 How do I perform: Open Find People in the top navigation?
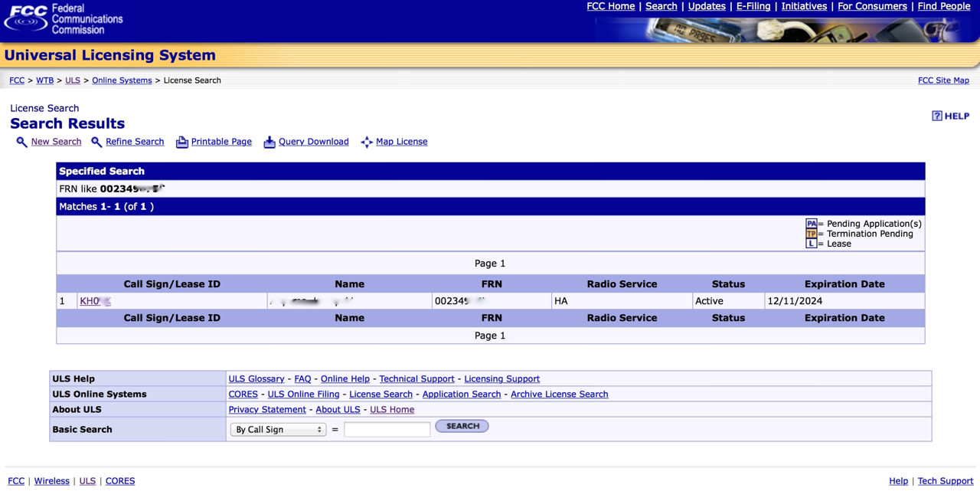[x=944, y=6]
